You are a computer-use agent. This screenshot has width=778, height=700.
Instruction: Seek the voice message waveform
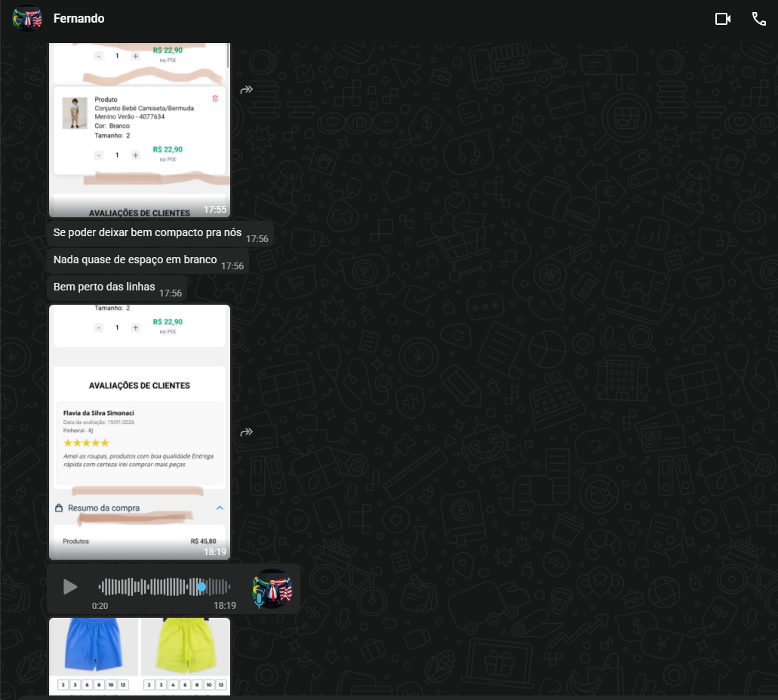click(165, 587)
